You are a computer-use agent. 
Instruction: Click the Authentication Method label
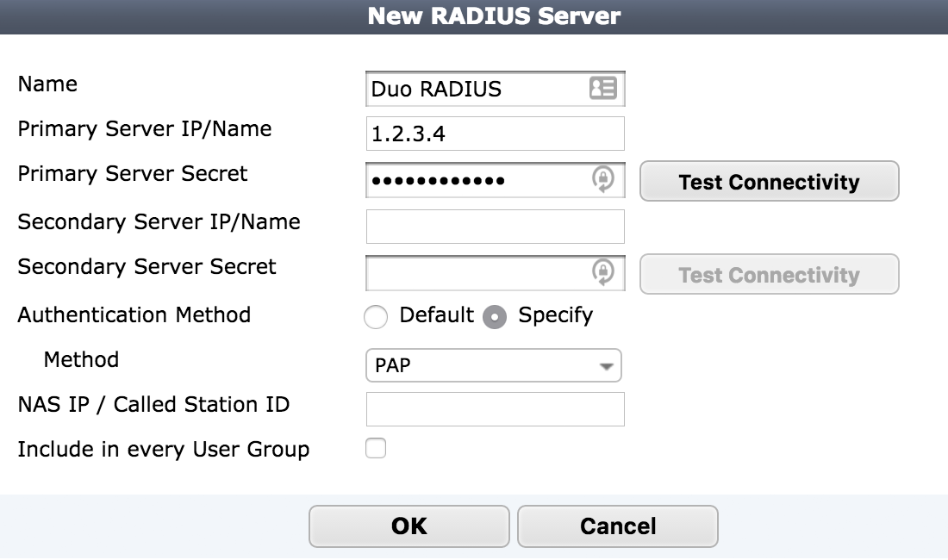click(x=134, y=315)
